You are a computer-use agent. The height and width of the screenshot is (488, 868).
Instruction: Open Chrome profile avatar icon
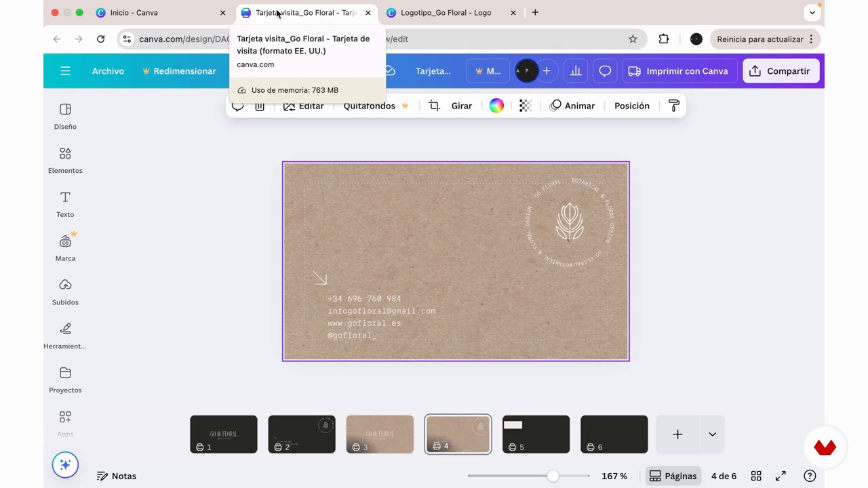(x=696, y=39)
